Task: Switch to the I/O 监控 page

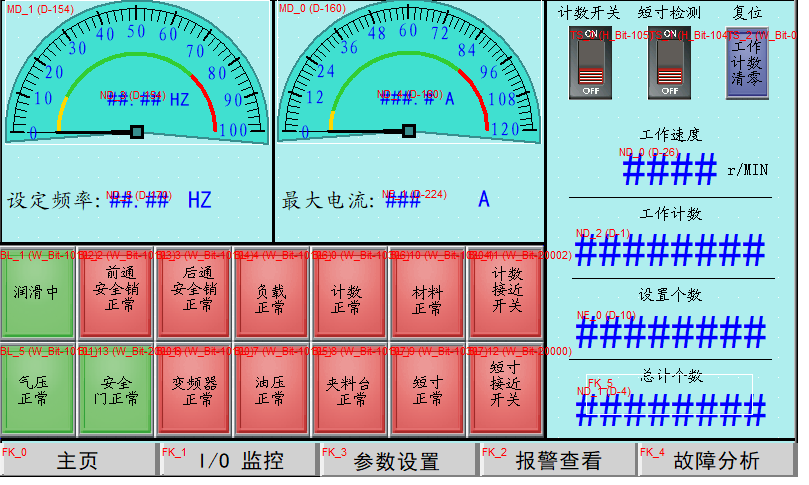Action: (x=239, y=461)
